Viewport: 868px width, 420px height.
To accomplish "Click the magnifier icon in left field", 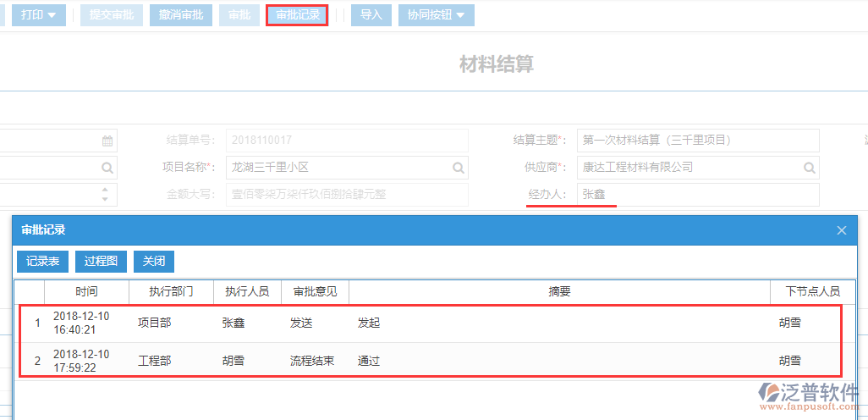I will tap(107, 168).
